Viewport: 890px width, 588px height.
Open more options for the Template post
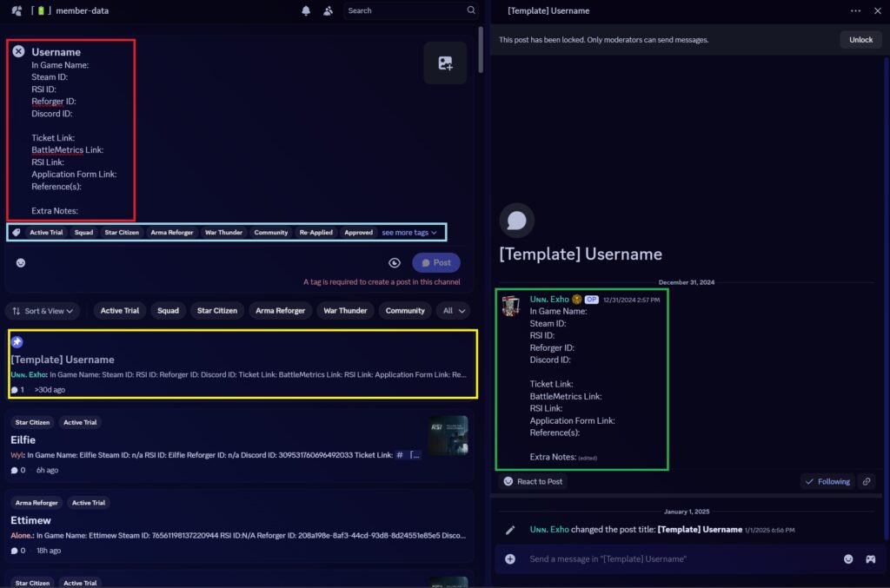(x=855, y=10)
